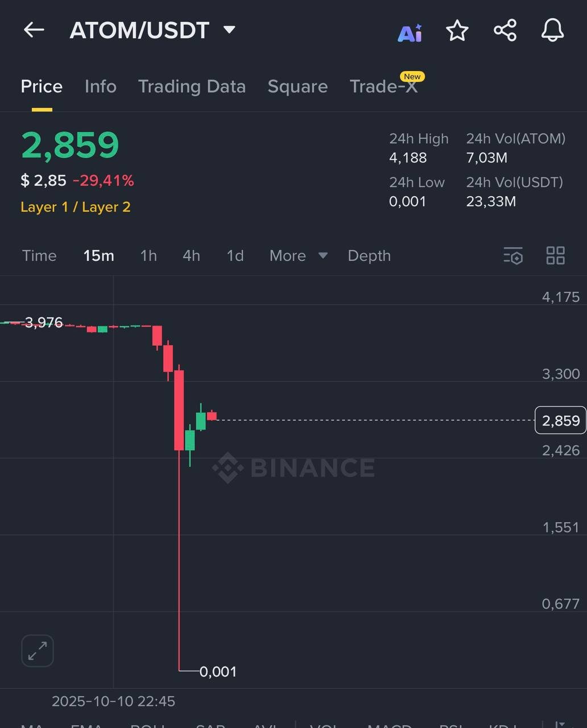Screen dimensions: 587x728
Task: Add ATOM/USDT to favorites with star
Action: point(457,31)
